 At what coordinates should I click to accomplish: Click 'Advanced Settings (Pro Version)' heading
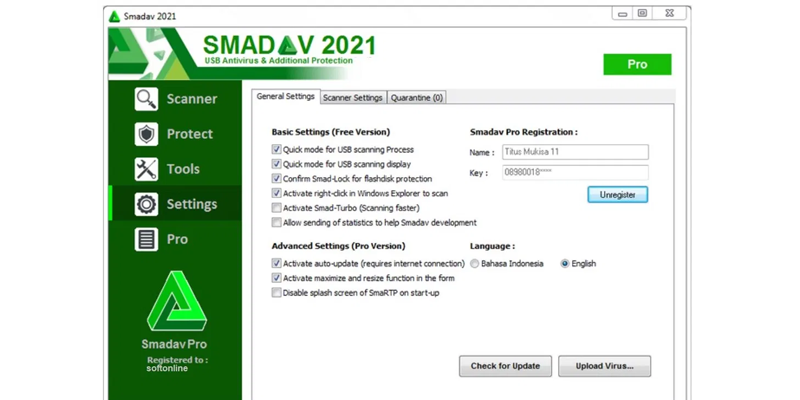338,246
